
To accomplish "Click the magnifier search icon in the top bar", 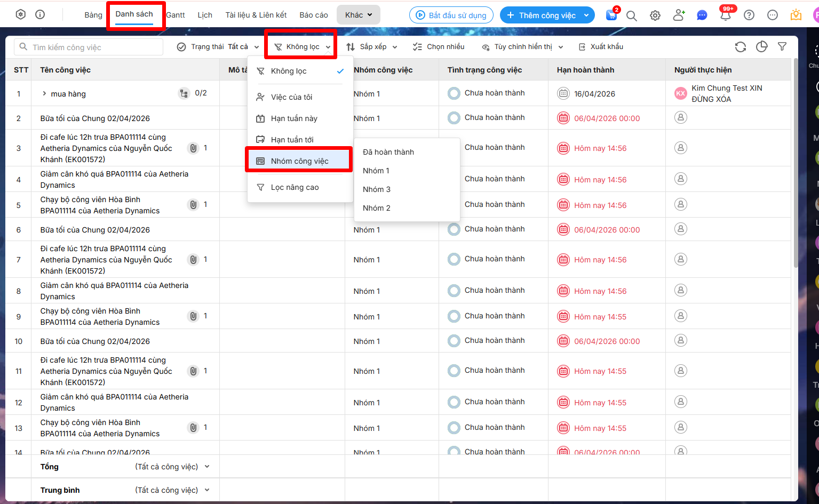I will point(632,15).
